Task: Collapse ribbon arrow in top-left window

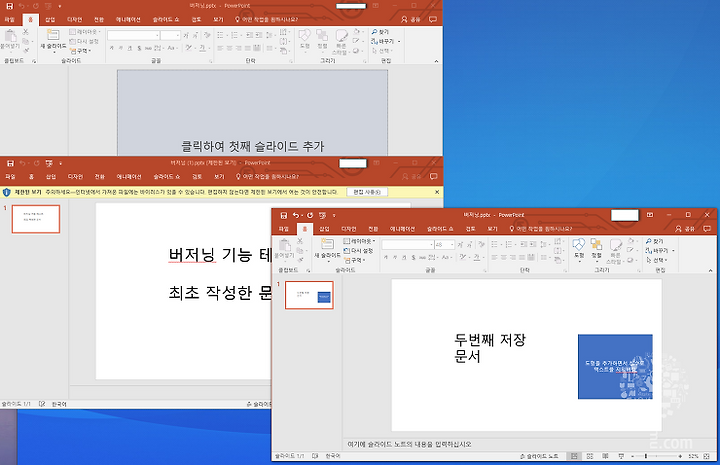Action: [x=436, y=61]
